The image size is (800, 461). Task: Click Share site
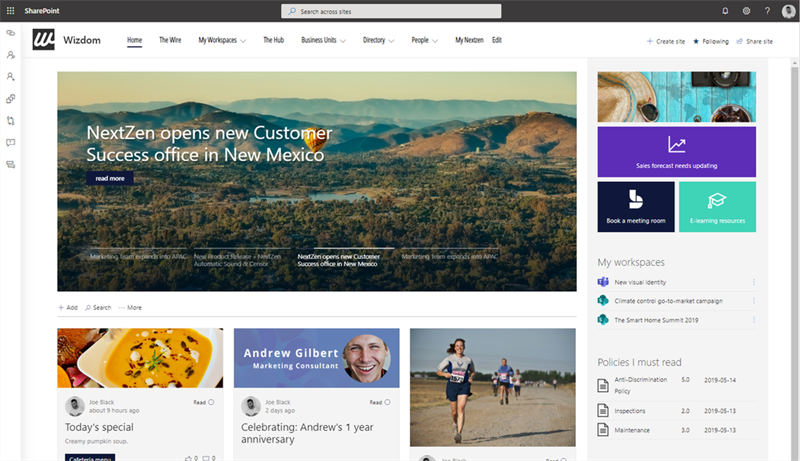pyautogui.click(x=755, y=41)
